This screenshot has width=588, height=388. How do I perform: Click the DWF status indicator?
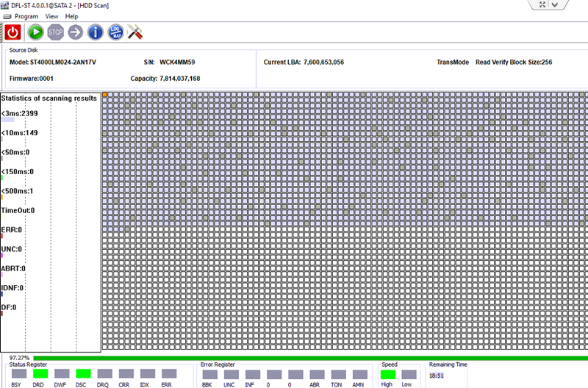coord(62,373)
